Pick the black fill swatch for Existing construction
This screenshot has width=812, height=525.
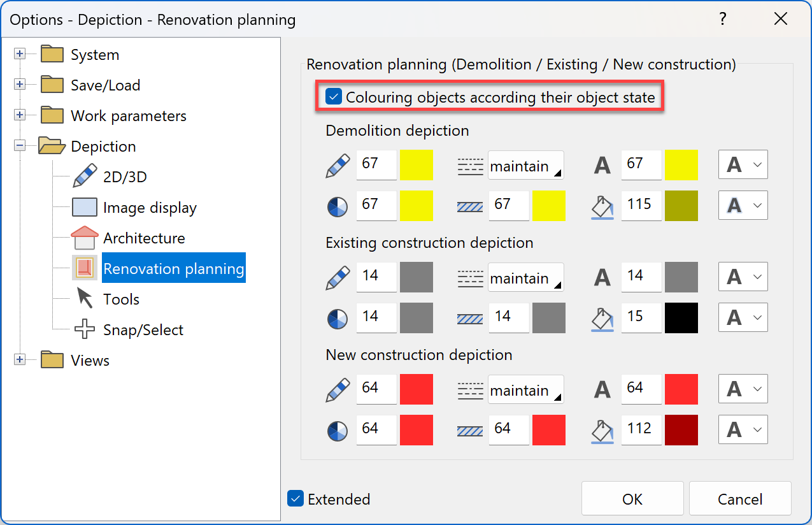(x=681, y=317)
